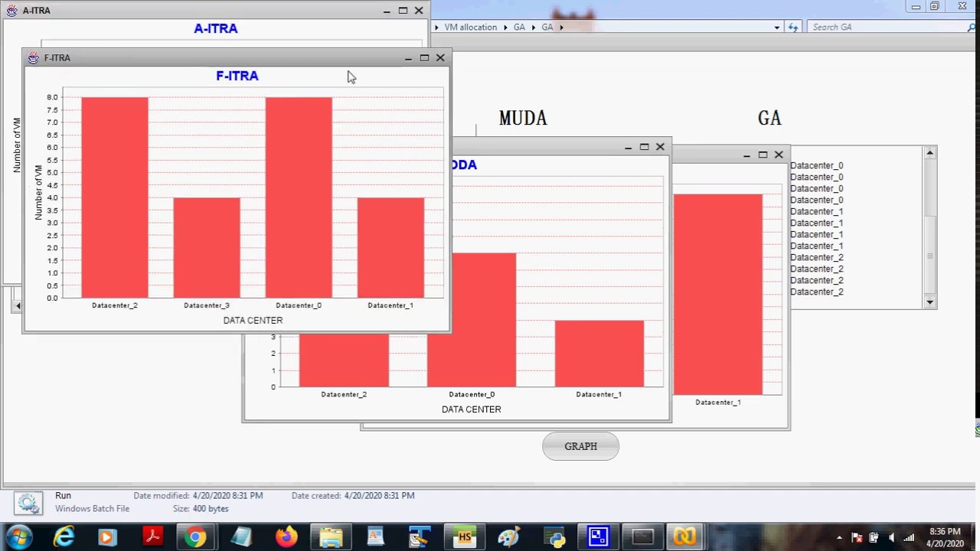Show hidden system tray icons
Viewport: 980px width, 551px height.
pos(839,538)
